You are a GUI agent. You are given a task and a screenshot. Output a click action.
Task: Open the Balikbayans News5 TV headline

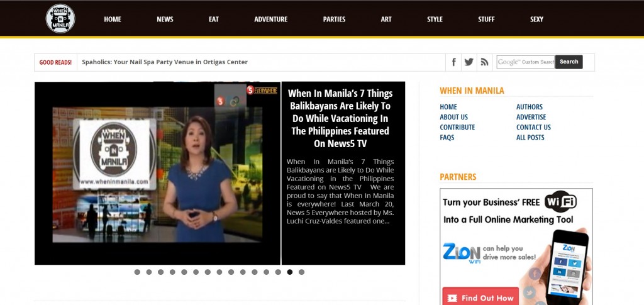[x=340, y=118]
